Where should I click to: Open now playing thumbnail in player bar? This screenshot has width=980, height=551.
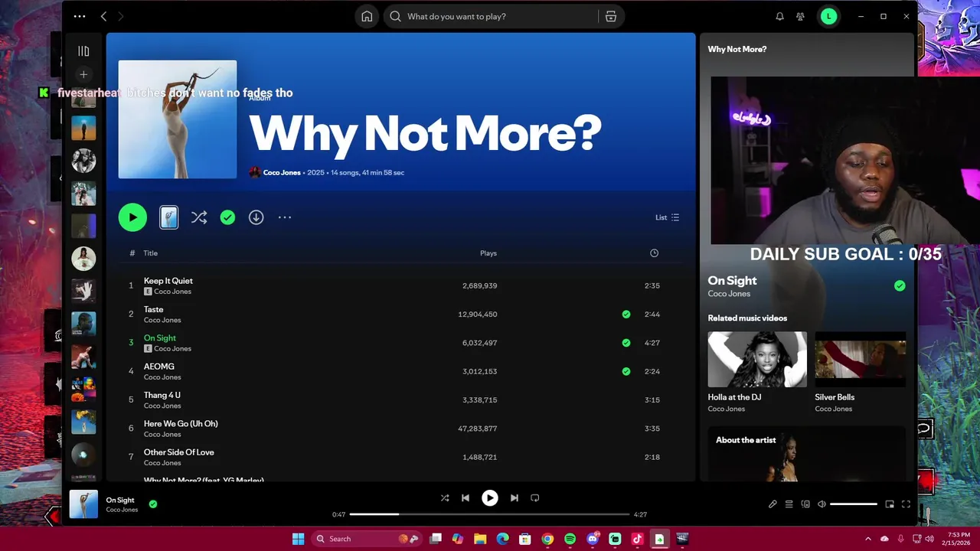[83, 504]
